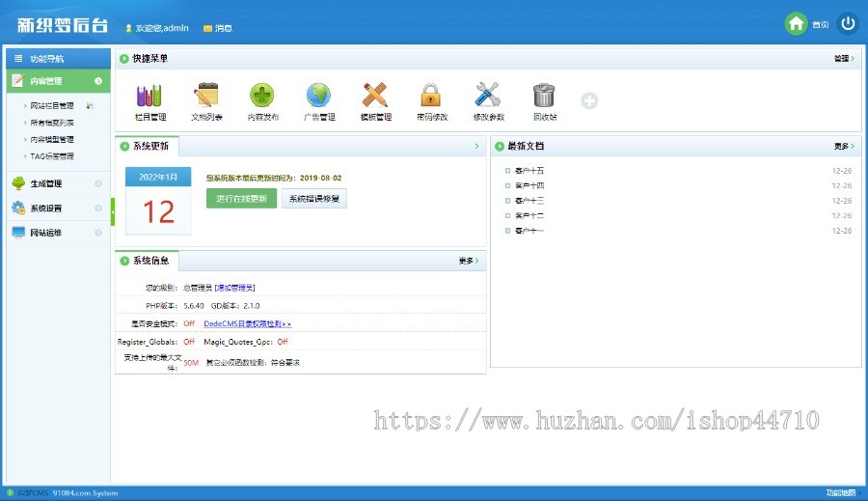
Task: Click the 密码修改 padlock icon
Action: tap(431, 95)
